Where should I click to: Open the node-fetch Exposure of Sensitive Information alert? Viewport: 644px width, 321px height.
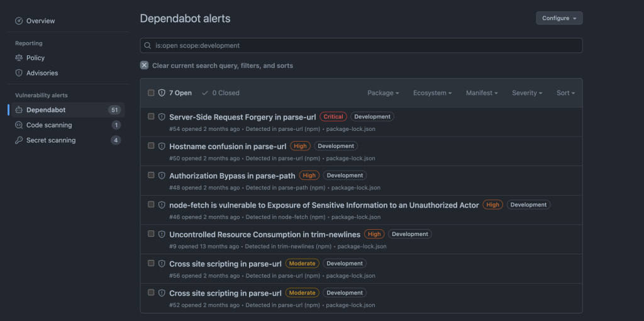323,205
